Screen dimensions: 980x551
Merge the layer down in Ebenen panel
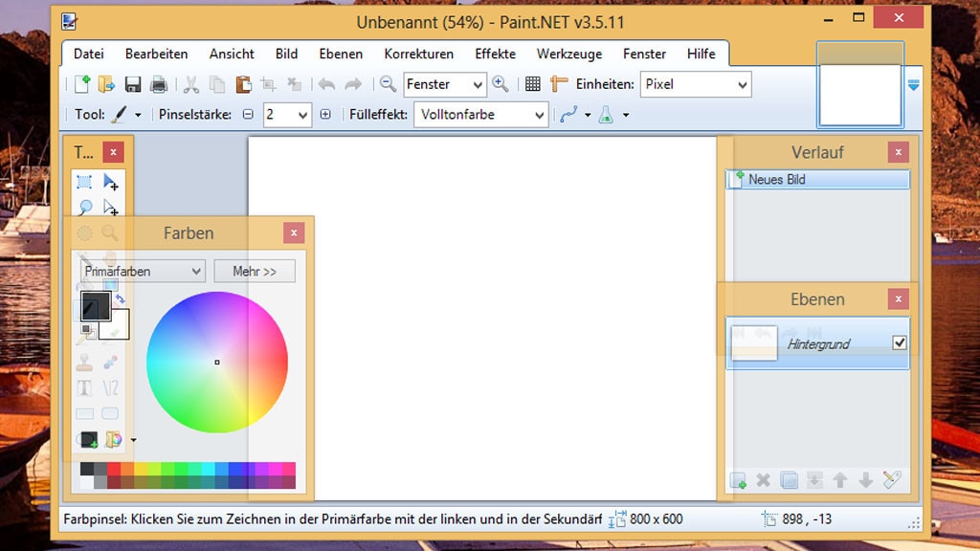(x=815, y=480)
